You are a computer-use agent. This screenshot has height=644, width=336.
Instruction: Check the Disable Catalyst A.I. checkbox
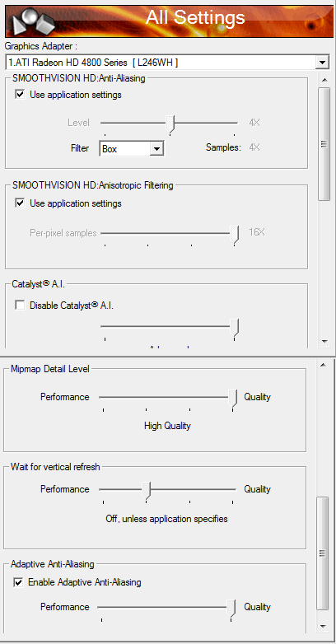click(x=19, y=306)
